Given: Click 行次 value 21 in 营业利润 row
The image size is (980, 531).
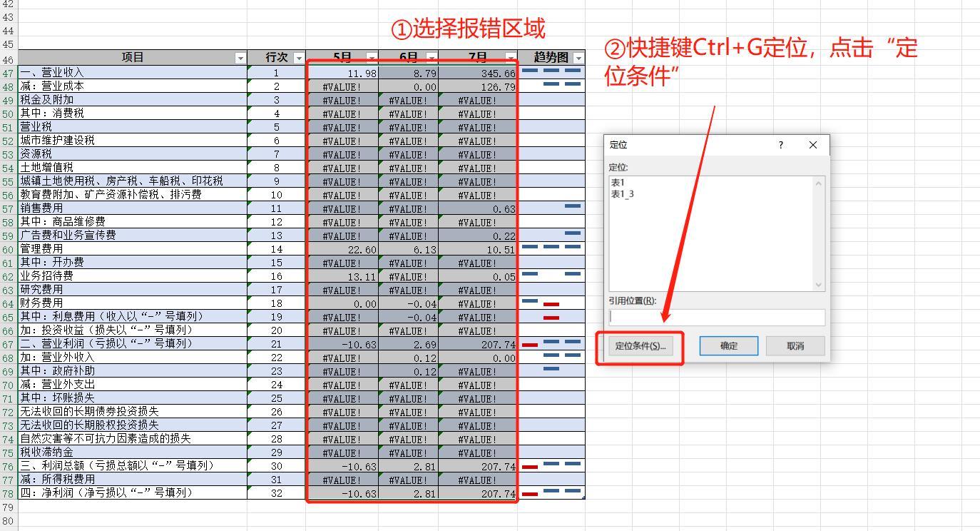Looking at the screenshot, I should click(277, 343).
